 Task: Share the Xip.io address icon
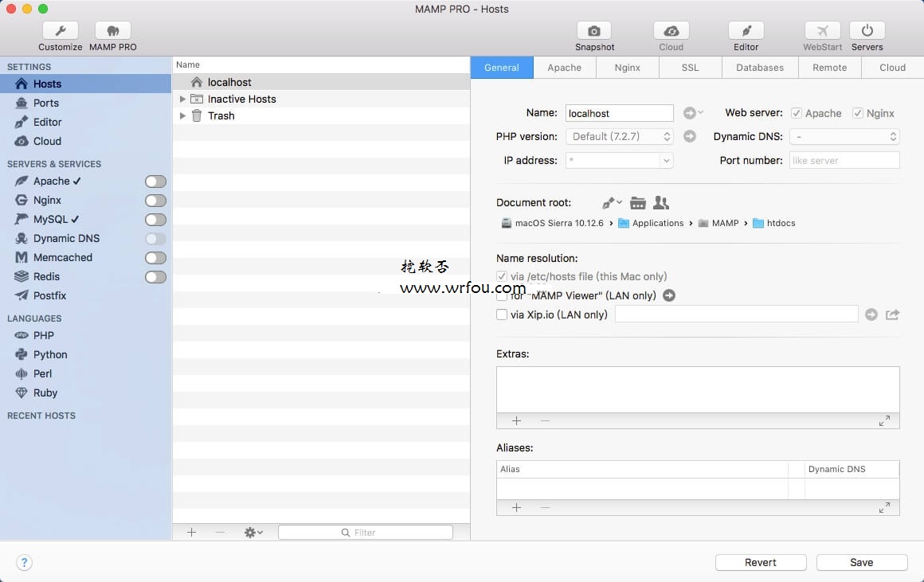[892, 314]
